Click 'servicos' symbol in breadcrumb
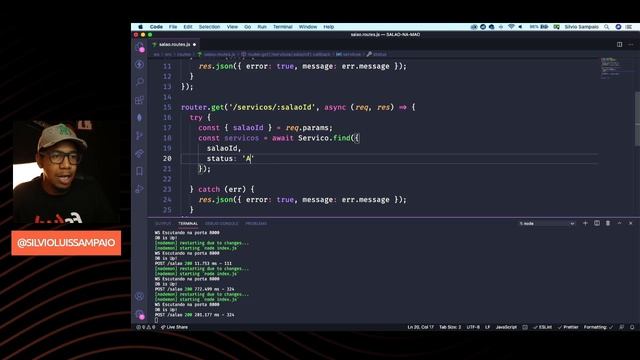 pyautogui.click(x=349, y=54)
